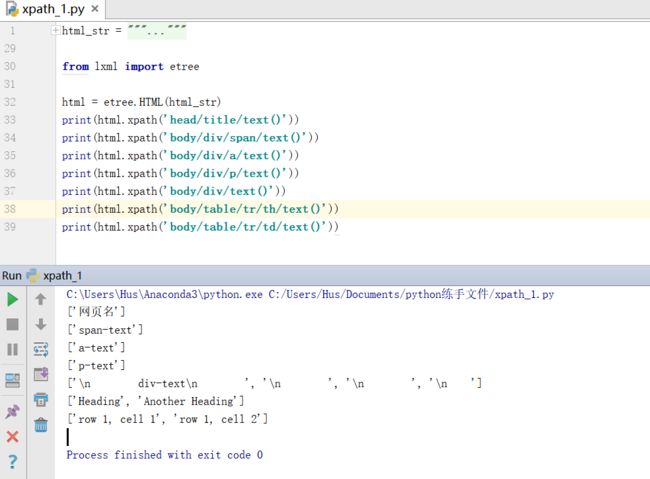
Task: Click the 'body/div/text()' xpath string
Action: (x=221, y=191)
